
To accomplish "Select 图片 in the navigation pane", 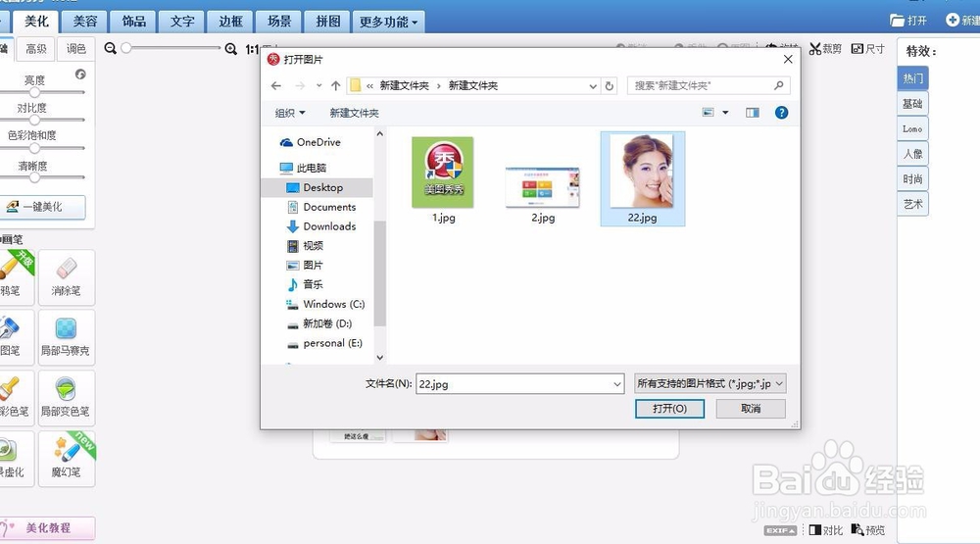I will [305, 265].
